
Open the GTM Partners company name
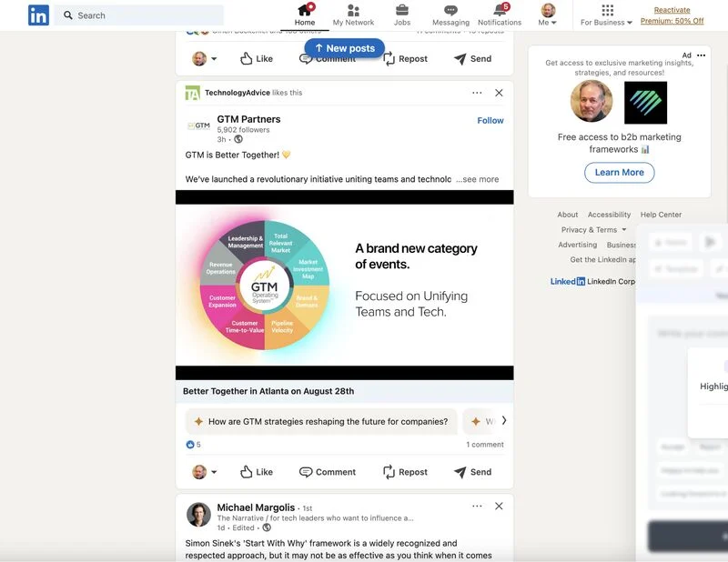tap(248, 119)
